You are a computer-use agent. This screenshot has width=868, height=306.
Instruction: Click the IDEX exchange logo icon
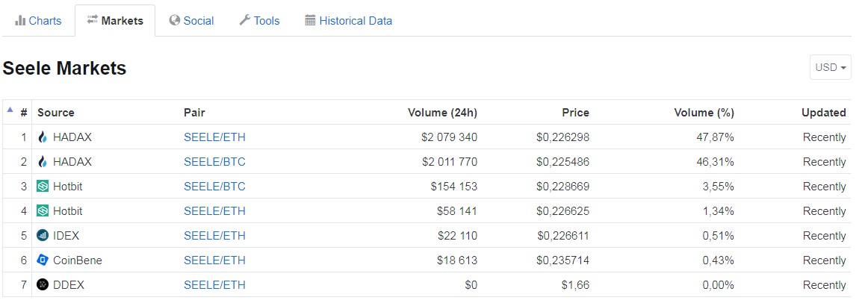coord(43,236)
